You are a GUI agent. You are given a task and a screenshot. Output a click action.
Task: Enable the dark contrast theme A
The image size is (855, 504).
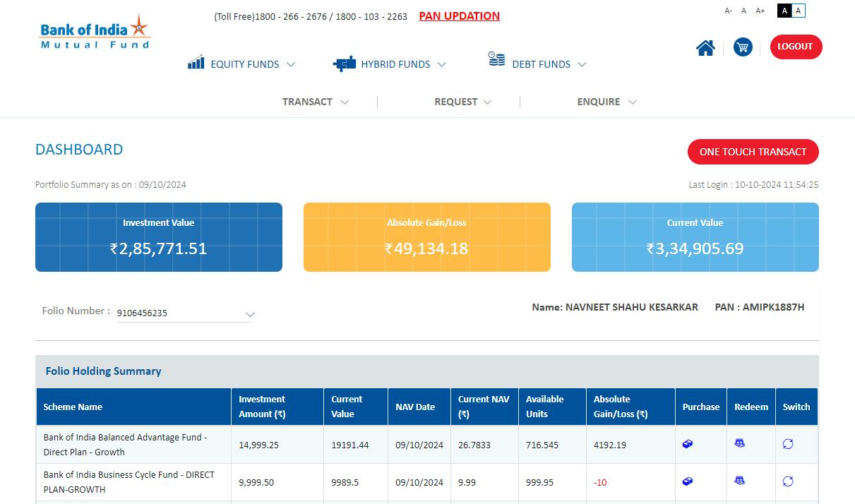784,11
